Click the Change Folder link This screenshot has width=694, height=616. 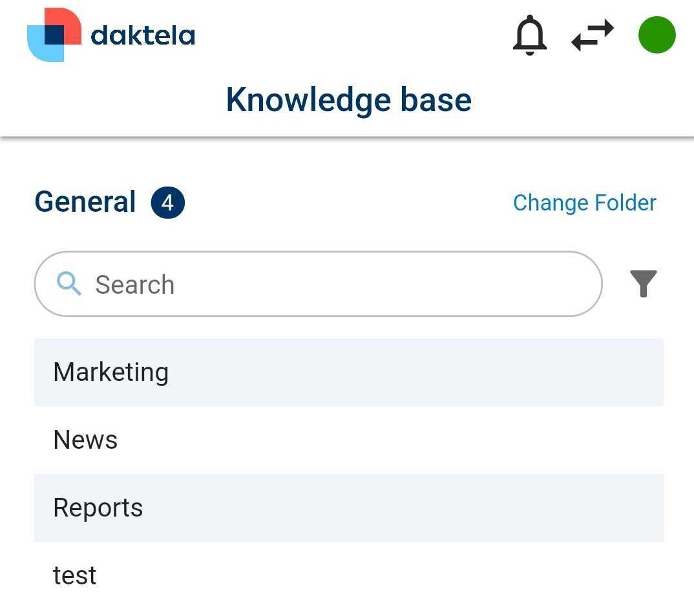click(584, 203)
